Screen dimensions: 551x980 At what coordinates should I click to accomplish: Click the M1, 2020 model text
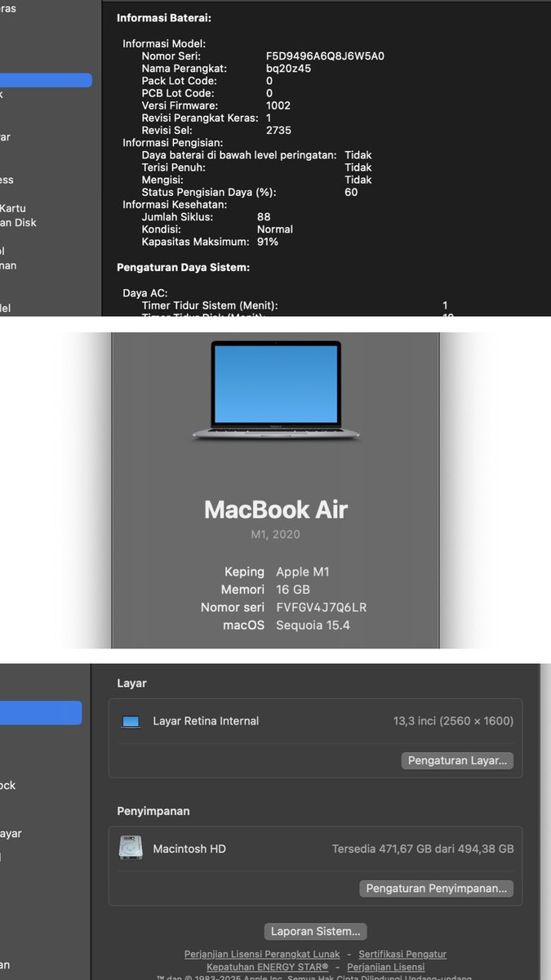click(276, 535)
